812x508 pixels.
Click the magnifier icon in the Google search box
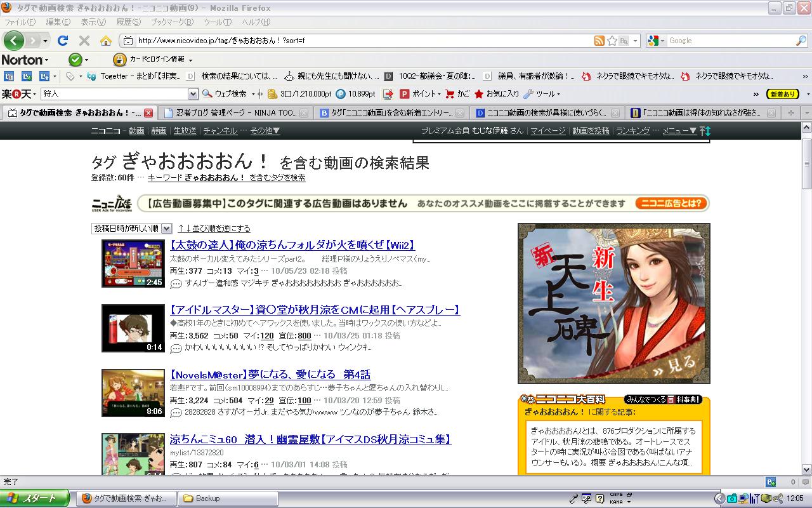click(801, 41)
